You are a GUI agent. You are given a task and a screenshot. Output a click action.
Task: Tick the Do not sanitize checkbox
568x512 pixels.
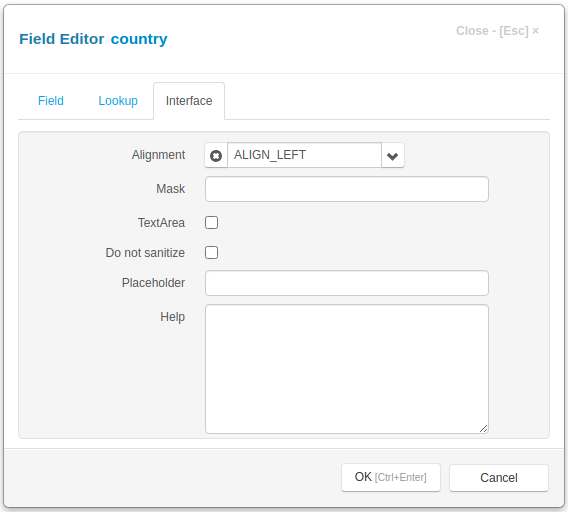[x=212, y=253]
